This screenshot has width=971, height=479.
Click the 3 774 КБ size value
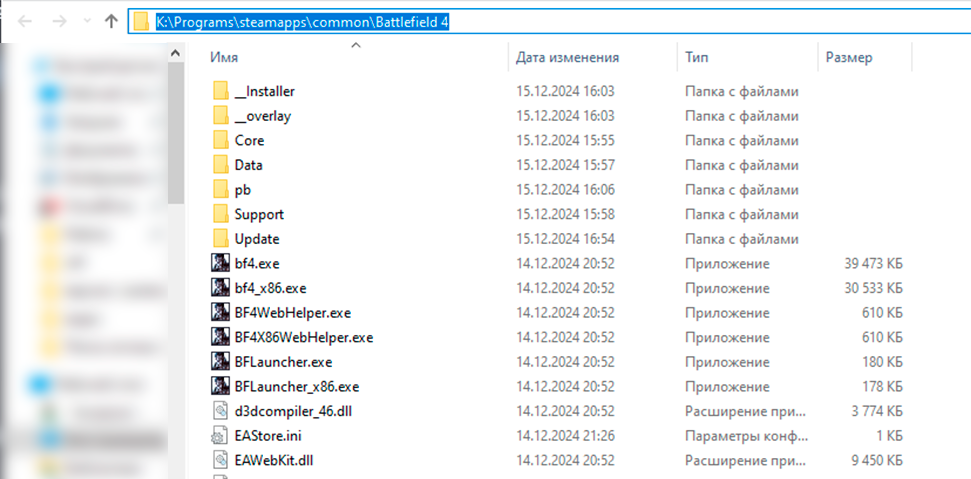[x=877, y=411]
